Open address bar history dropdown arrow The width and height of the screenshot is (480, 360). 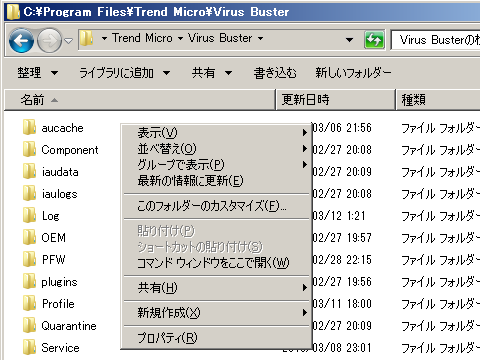[x=349, y=40]
